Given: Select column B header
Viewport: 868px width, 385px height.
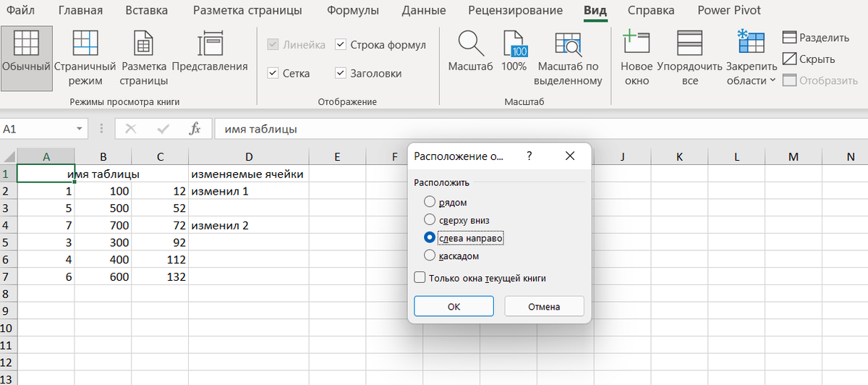Looking at the screenshot, I should (103, 156).
